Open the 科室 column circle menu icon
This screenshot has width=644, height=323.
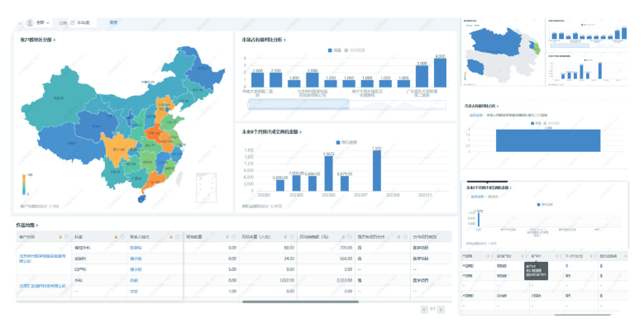pos(122,237)
